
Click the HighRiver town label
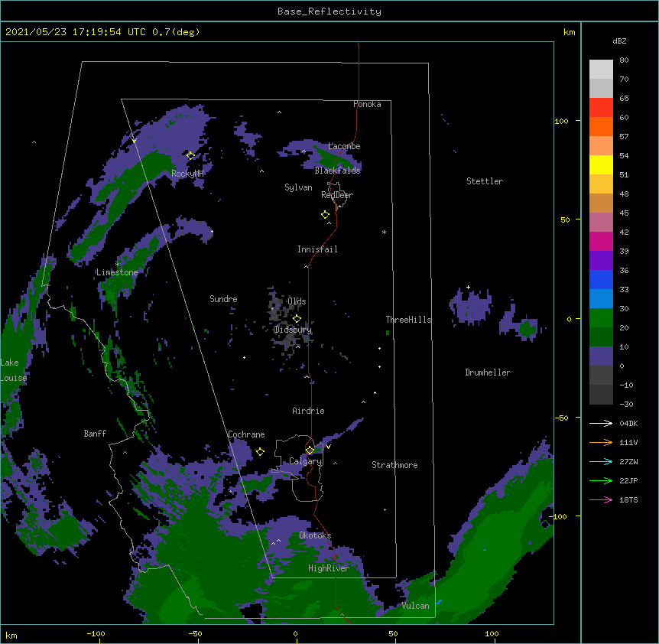pos(329,568)
